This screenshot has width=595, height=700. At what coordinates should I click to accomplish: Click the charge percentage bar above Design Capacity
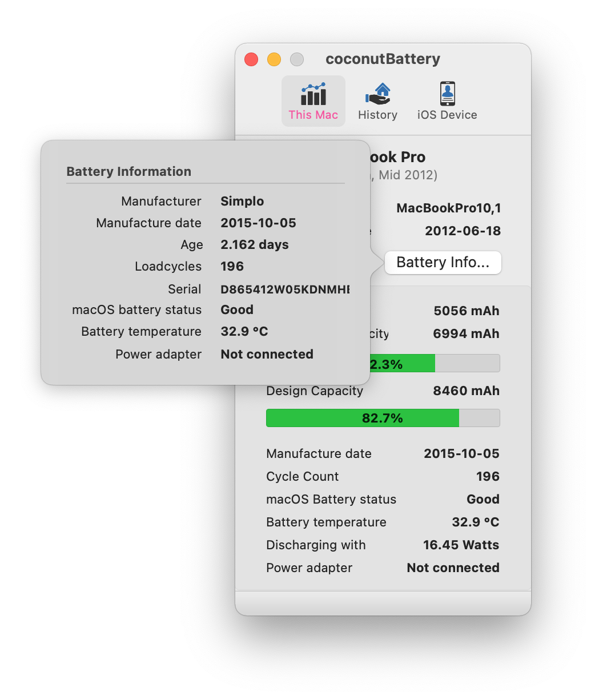[x=435, y=364]
